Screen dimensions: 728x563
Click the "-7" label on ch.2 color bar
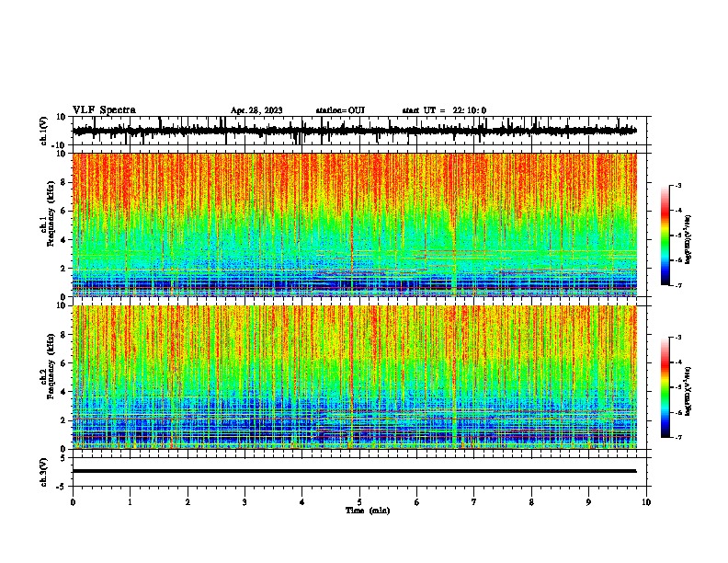[x=677, y=437]
